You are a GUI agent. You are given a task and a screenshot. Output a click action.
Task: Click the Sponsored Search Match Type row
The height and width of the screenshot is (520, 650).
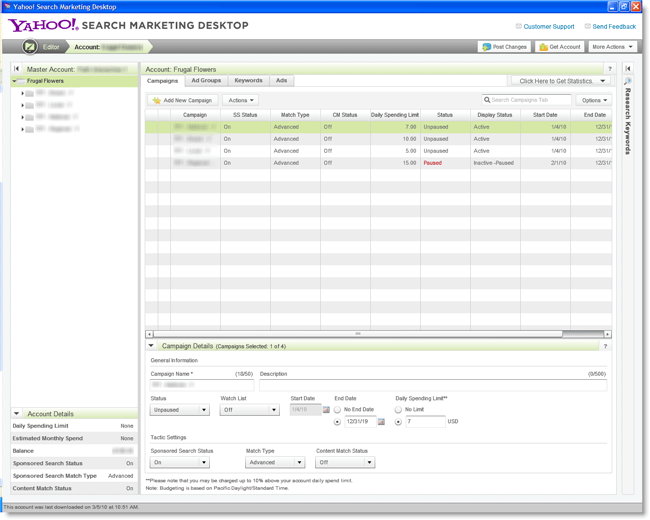click(73, 476)
